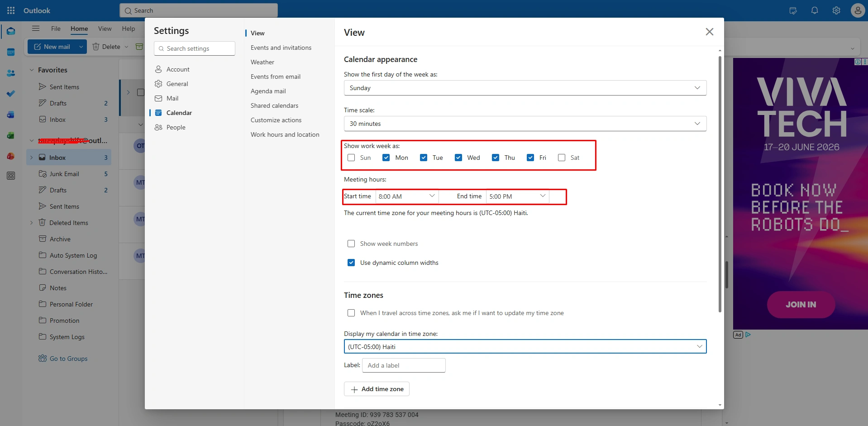Check the Sat work week checkbox

coord(562,158)
